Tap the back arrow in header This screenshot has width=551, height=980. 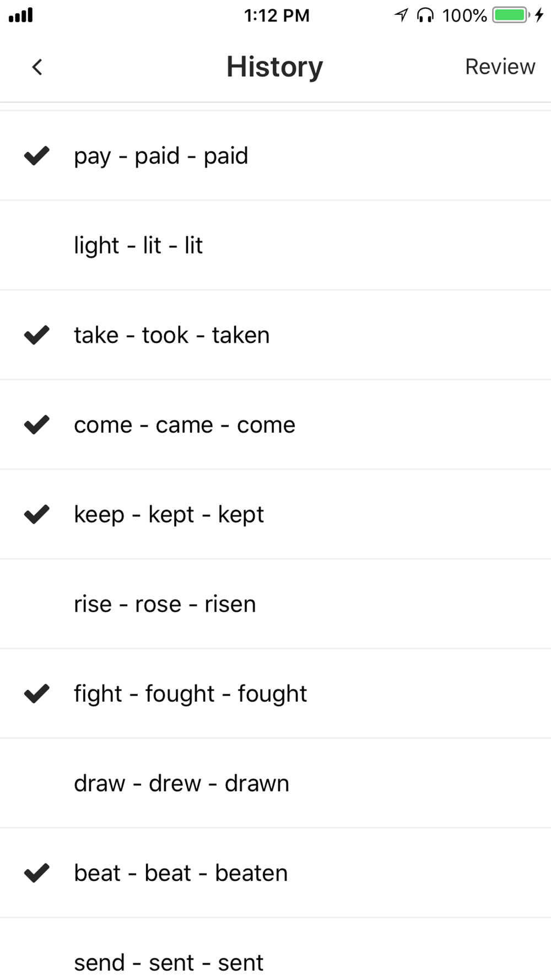click(37, 67)
